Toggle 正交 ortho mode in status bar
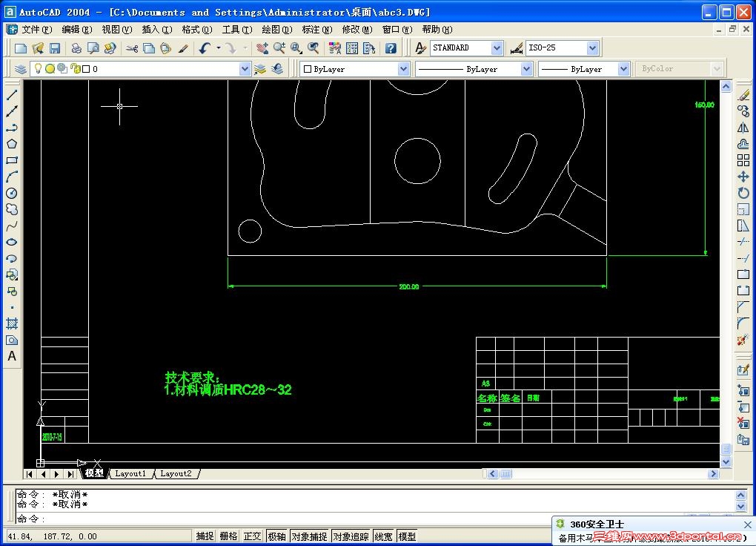 click(252, 536)
